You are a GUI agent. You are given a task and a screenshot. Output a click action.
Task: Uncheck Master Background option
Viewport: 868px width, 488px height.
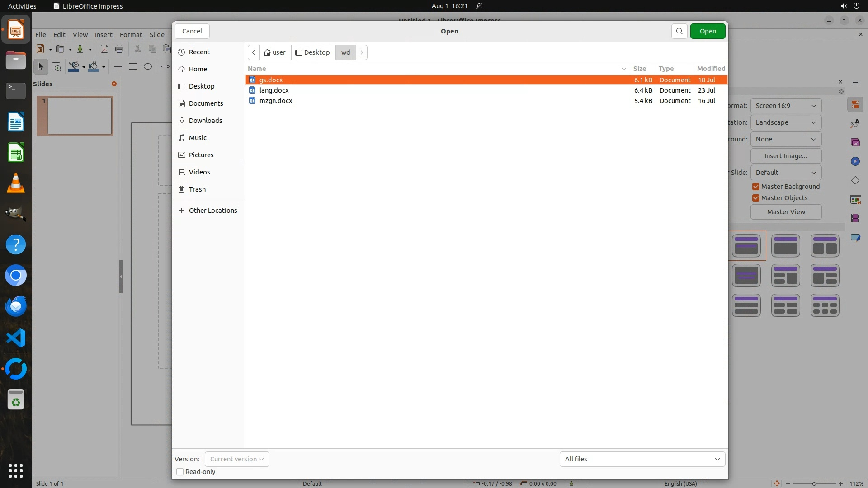pyautogui.click(x=756, y=187)
